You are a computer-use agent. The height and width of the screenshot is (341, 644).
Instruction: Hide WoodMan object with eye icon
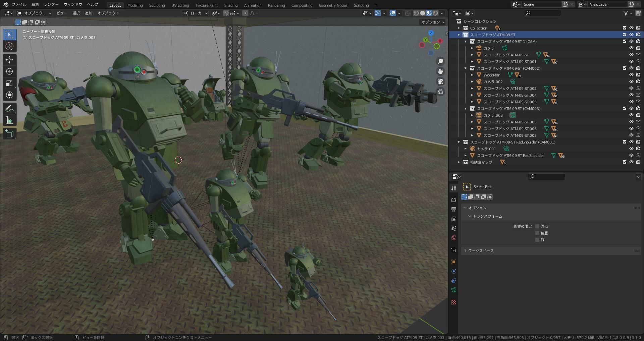tap(631, 75)
